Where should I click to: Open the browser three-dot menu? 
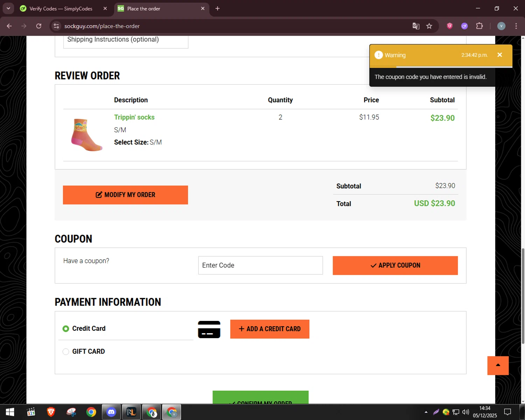(x=516, y=26)
